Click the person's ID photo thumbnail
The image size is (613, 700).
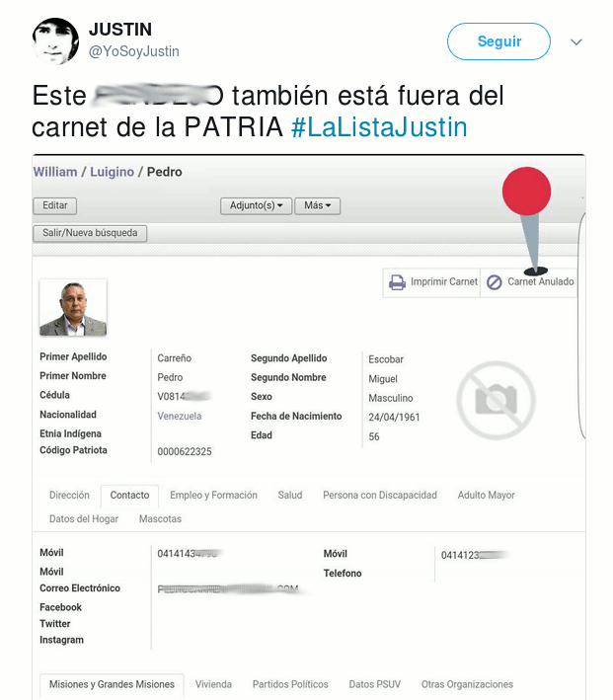[x=73, y=308]
